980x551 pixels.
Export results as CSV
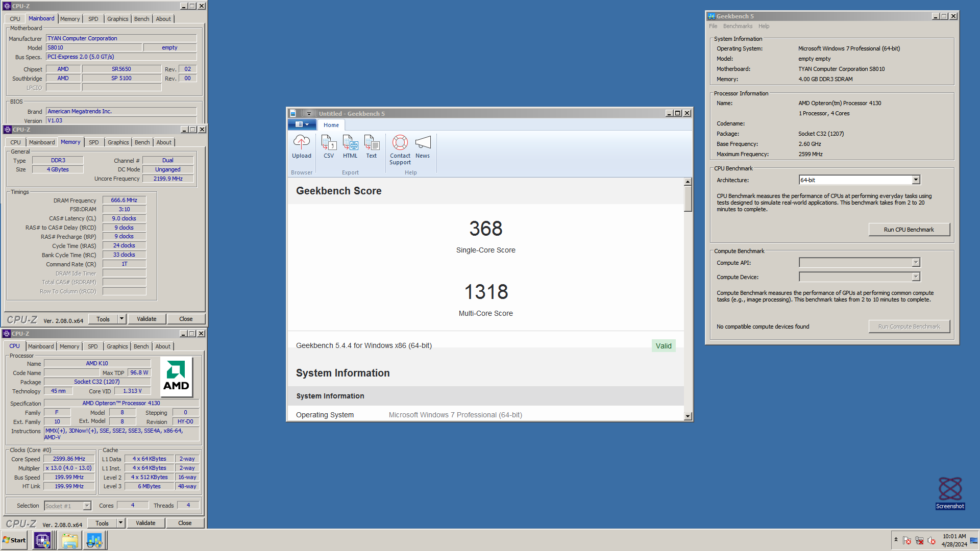329,147
